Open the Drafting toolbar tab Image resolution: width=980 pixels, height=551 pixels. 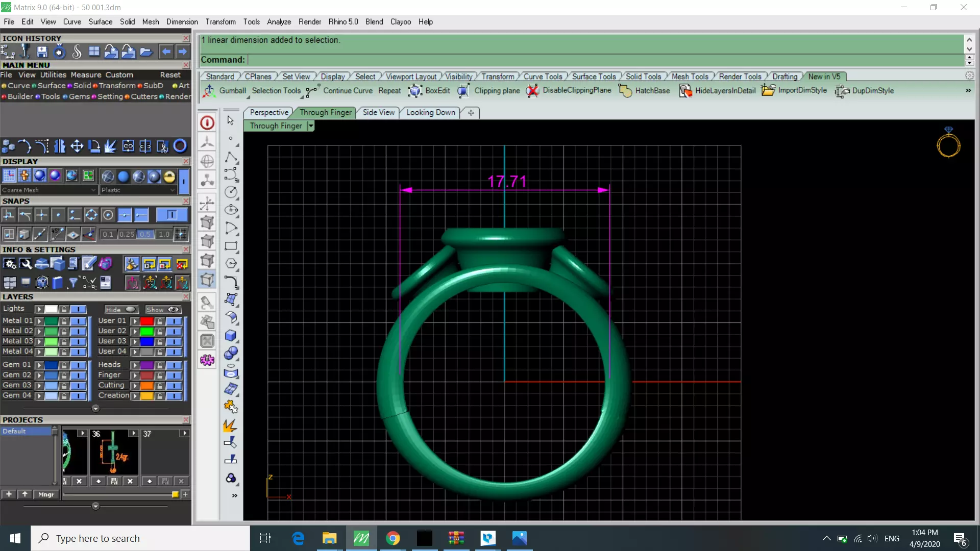[785, 77]
